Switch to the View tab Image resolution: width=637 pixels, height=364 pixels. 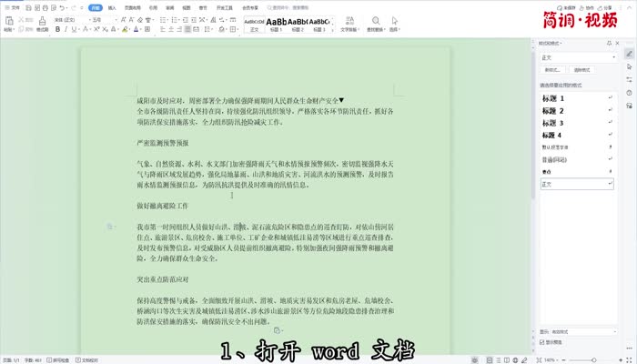point(187,7)
